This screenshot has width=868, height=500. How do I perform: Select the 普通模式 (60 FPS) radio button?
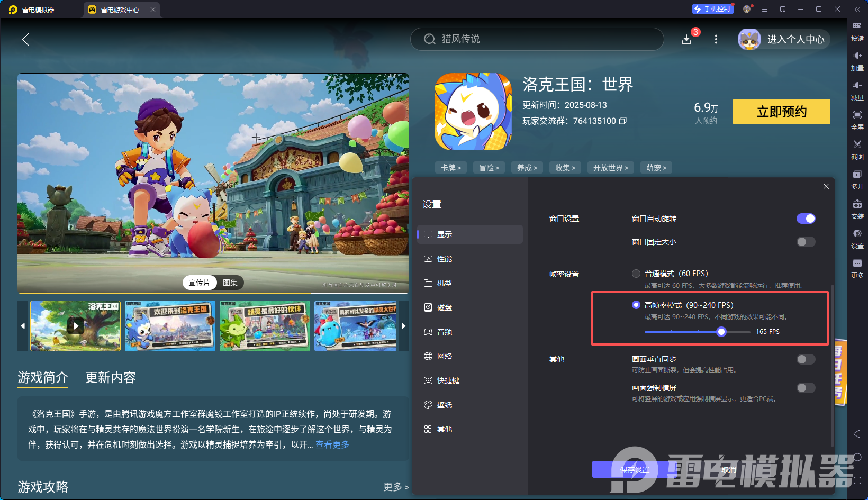[x=636, y=274]
